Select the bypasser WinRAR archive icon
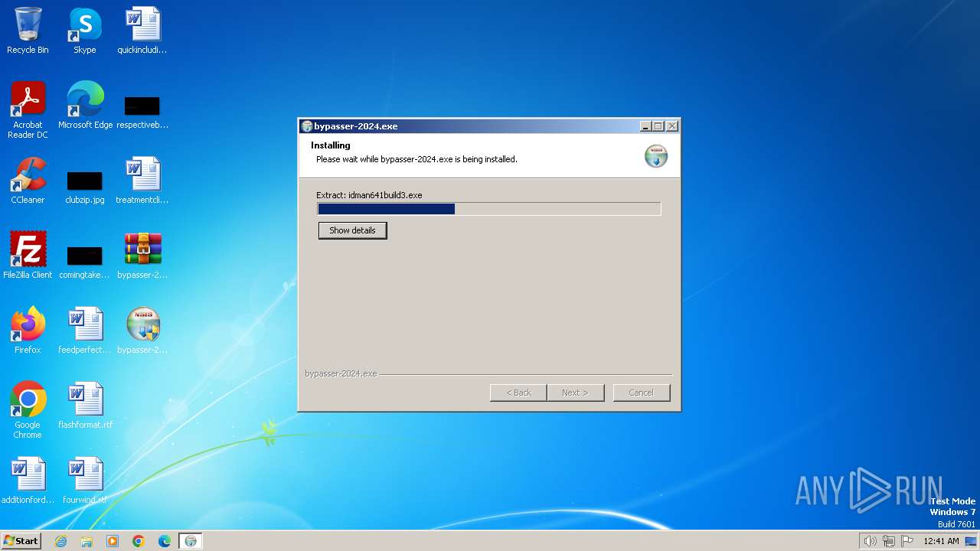 (142, 256)
